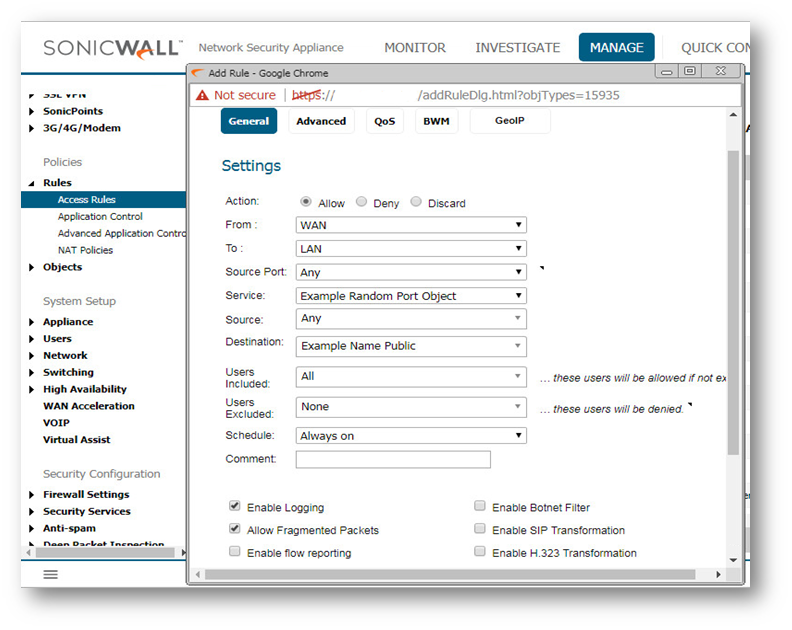Viewport: 792px width, 630px height.
Task: Switch to the Advanced tab
Action: click(321, 121)
